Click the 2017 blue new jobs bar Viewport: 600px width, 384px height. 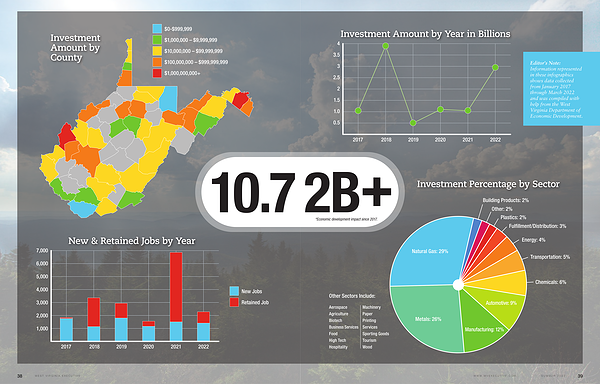click(67, 330)
